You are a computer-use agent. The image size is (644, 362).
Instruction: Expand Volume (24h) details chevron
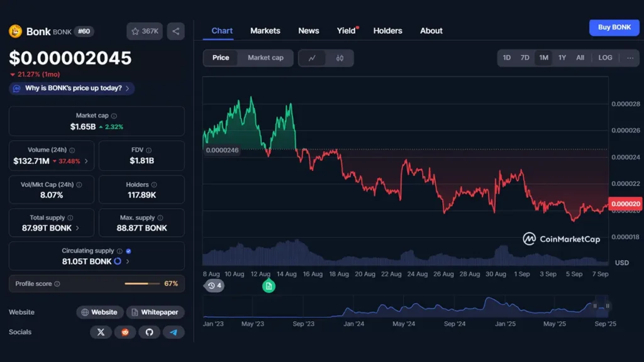[x=86, y=161]
